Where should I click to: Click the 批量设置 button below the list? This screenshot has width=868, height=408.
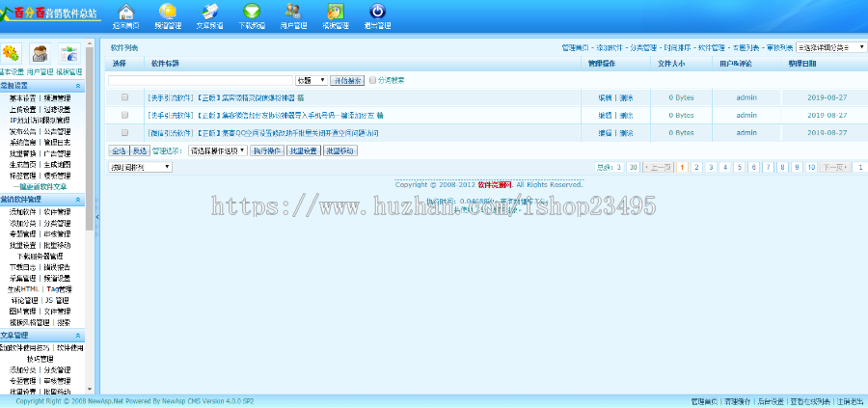304,150
